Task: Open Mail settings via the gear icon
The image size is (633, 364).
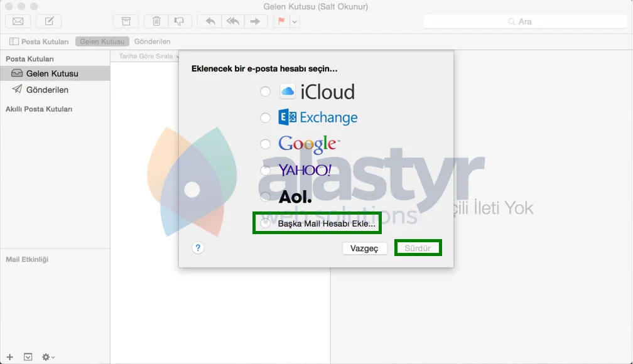Action: click(46, 356)
